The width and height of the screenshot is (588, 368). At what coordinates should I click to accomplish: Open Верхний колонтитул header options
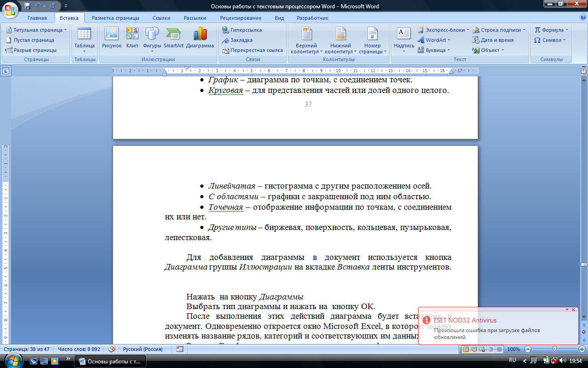tap(306, 40)
